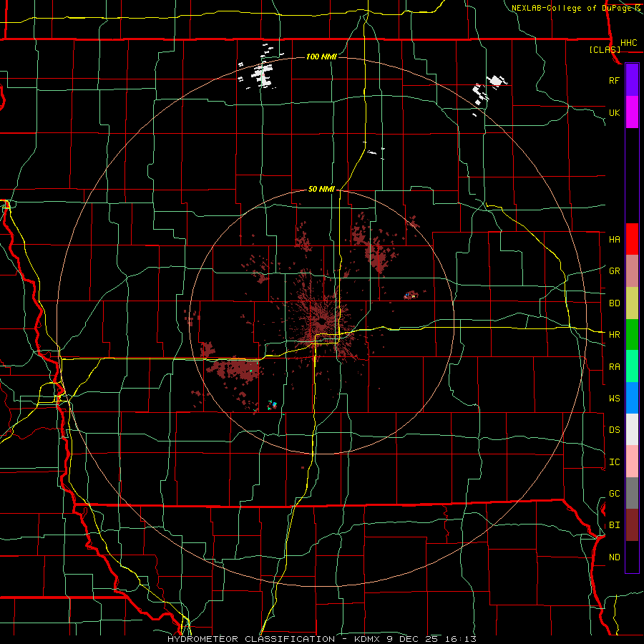Pick the yellow BD legend swatch
This screenshot has width=644, height=644.
coord(632,303)
